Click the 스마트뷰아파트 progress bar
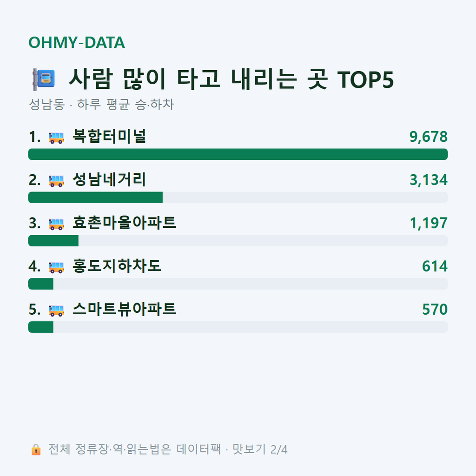Screen dimensions: 476x476 [238, 327]
